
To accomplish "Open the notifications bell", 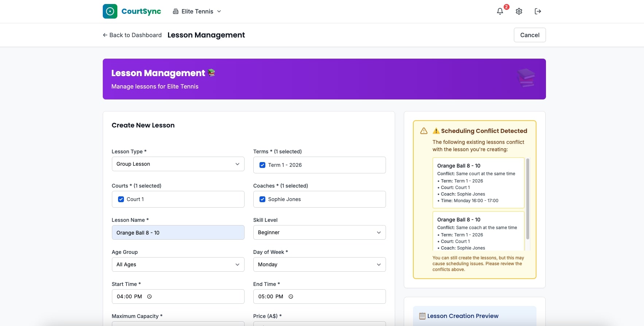I will point(500,11).
